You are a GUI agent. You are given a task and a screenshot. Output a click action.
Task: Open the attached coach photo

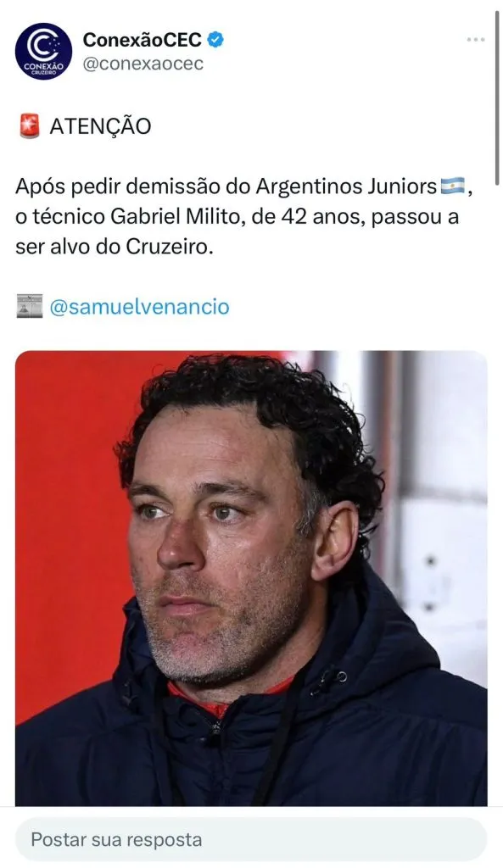[x=251, y=578]
